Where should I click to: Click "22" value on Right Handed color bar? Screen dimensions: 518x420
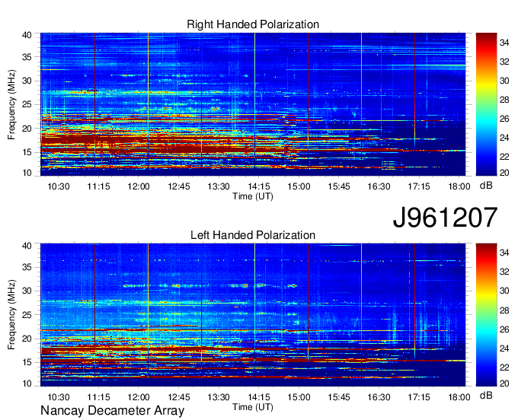[504, 157]
